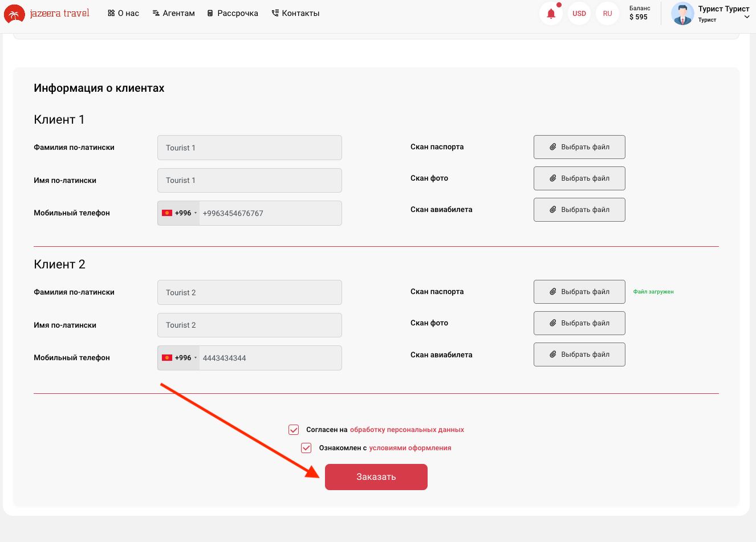Viewport: 756px width, 542px height.
Task: Expand the Турист Турист profile dropdown chevron
Action: 747,17
